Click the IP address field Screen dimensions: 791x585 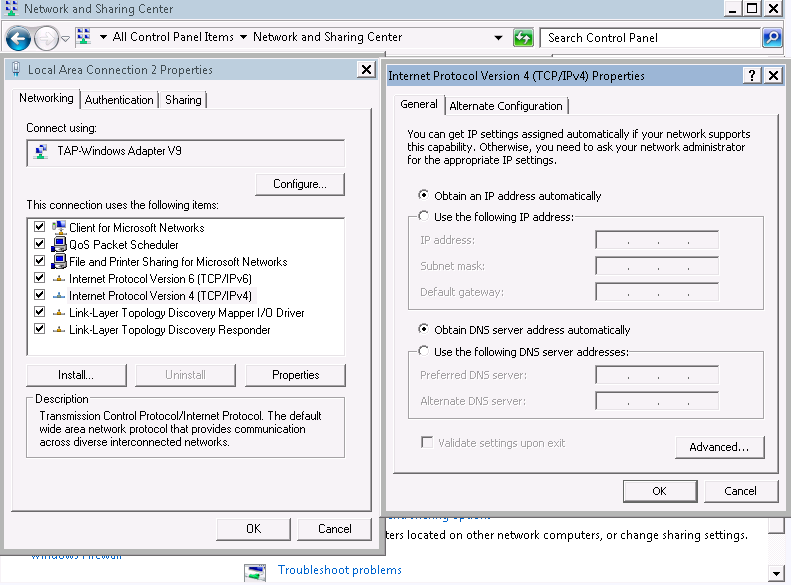tap(657, 240)
